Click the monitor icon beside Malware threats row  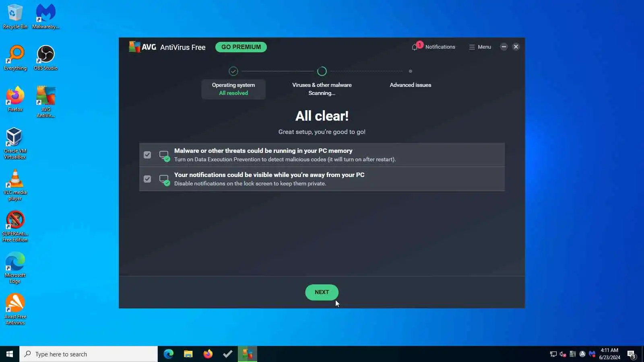tap(164, 156)
